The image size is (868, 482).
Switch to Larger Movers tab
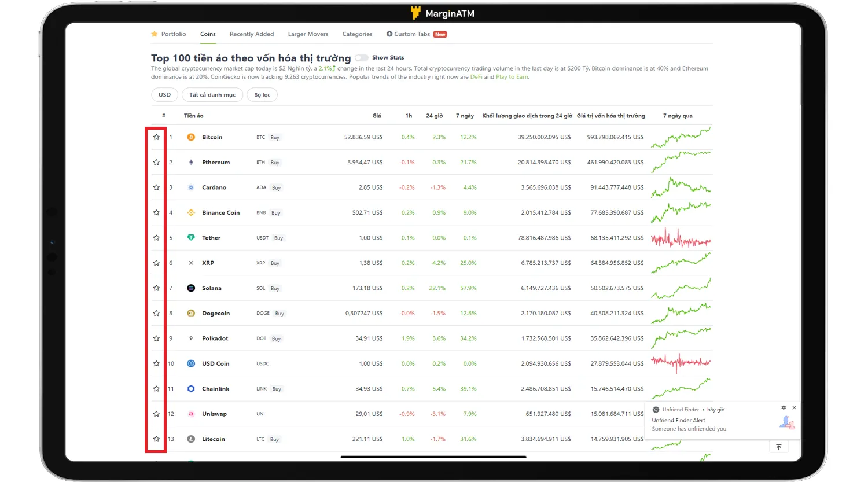coord(308,34)
